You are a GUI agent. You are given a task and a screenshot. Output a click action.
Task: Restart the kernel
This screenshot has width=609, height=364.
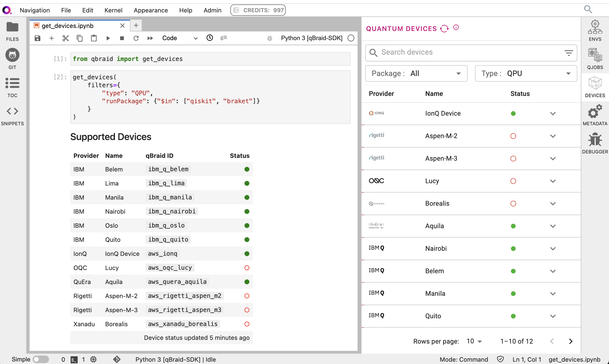tap(136, 38)
